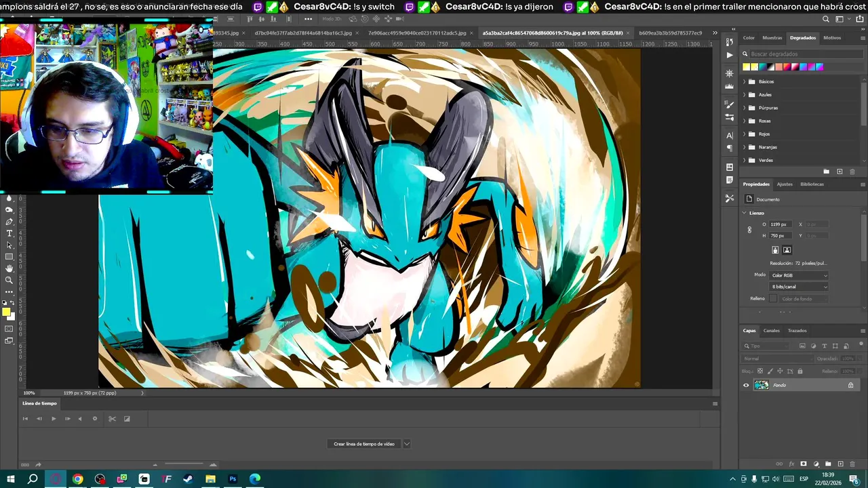Toggle Quick Mask mode icon
868x488 pixels.
9,329
